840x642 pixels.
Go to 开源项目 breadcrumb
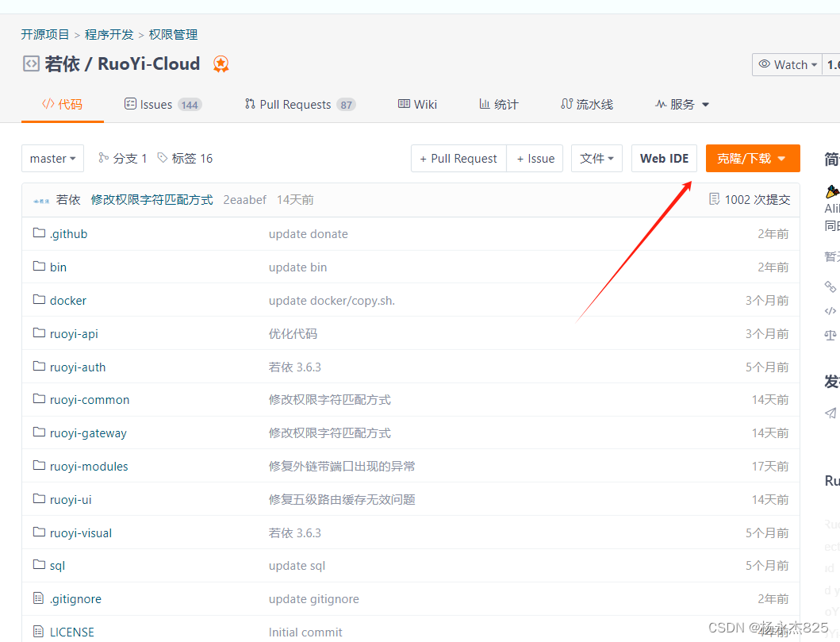(45, 34)
